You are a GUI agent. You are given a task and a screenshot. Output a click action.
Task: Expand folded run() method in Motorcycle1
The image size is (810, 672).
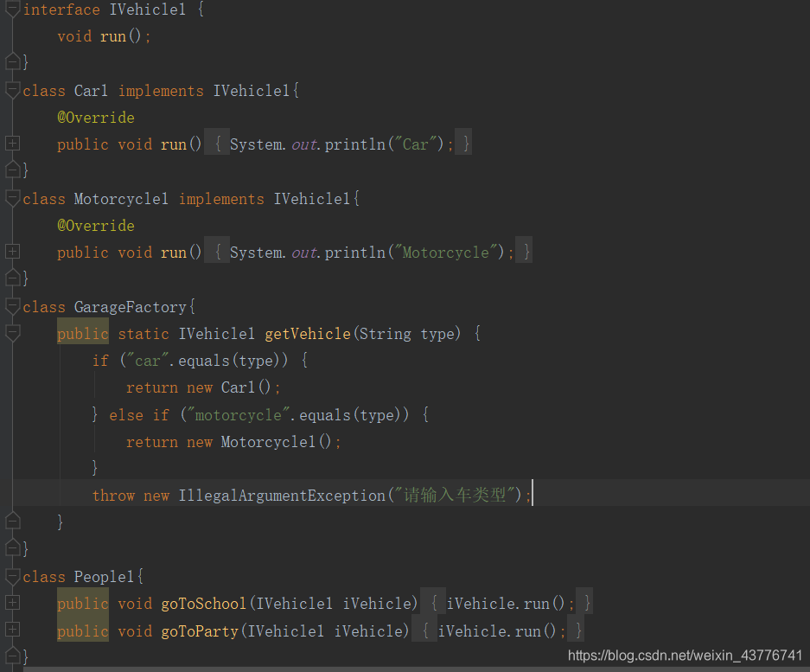coord(12,251)
